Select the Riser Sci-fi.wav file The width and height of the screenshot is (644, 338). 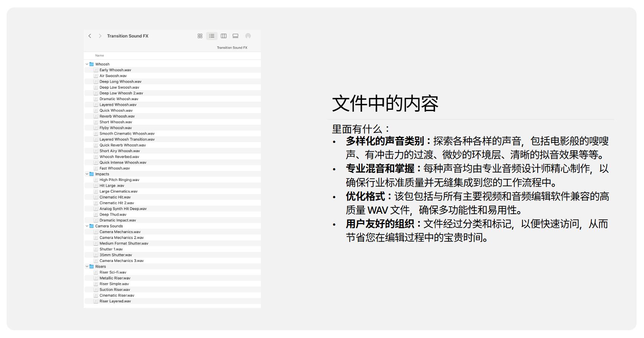point(113,272)
